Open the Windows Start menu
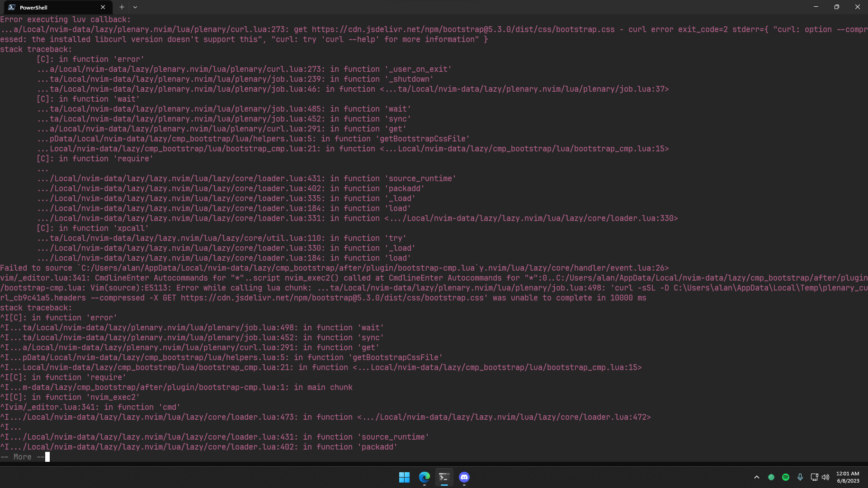This screenshot has height=488, width=868. pyautogui.click(x=404, y=477)
